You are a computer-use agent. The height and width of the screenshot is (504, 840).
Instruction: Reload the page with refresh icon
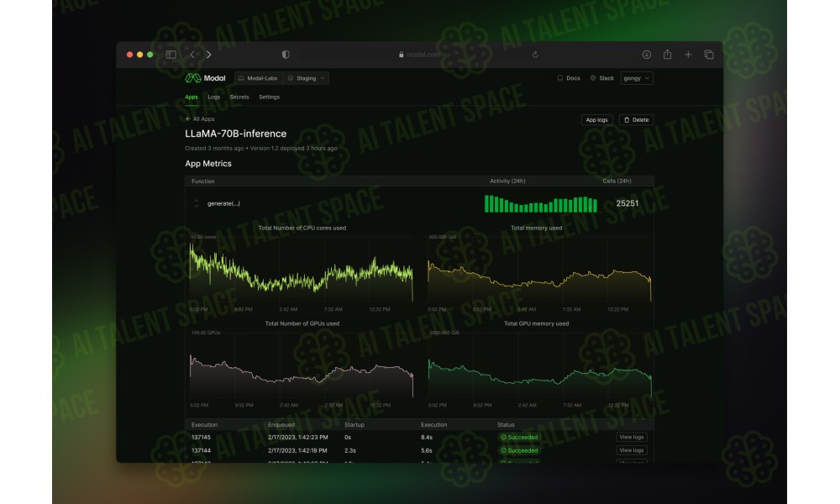click(534, 55)
